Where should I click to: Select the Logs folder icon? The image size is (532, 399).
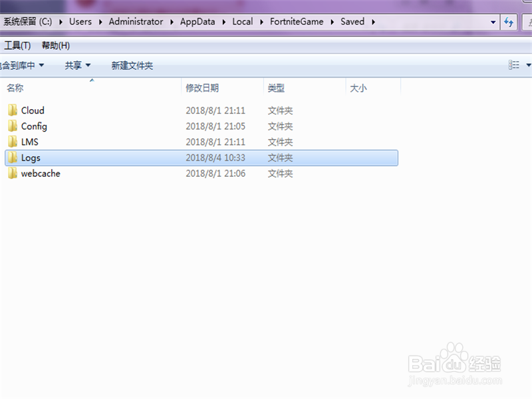click(x=13, y=158)
